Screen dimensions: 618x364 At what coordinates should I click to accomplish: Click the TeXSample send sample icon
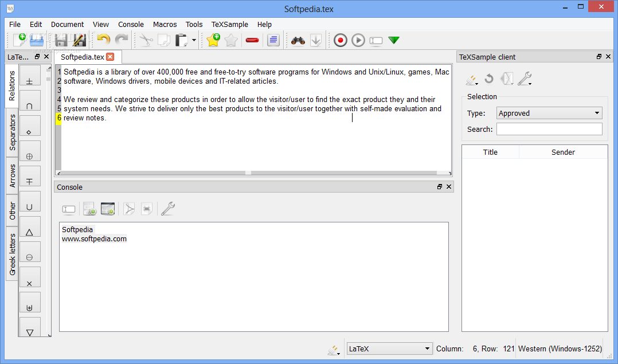[x=506, y=79]
